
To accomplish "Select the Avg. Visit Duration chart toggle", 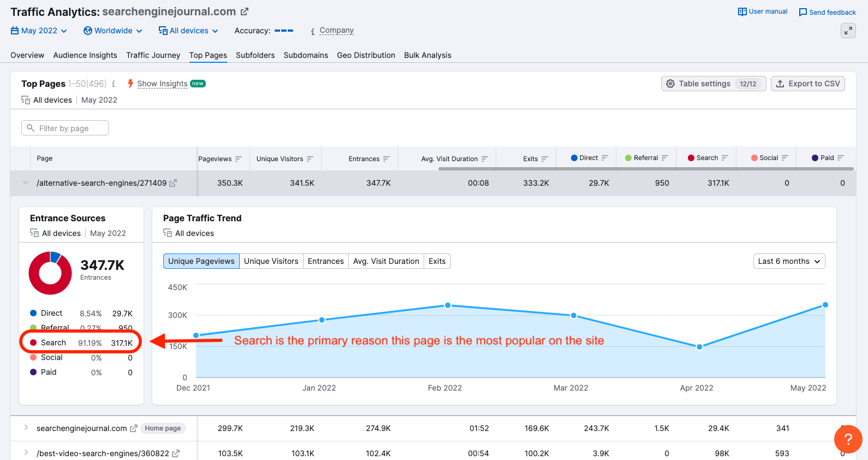I will pyautogui.click(x=386, y=261).
